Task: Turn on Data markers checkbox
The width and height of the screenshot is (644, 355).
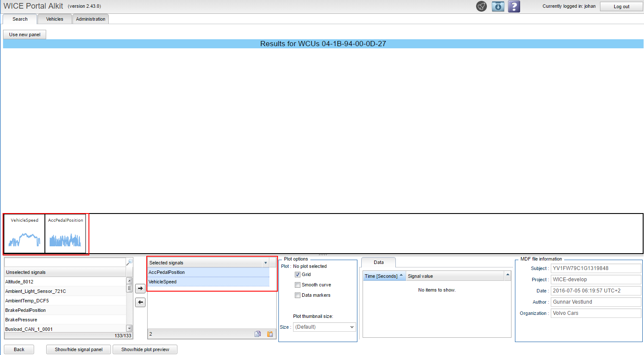Action: pos(297,295)
